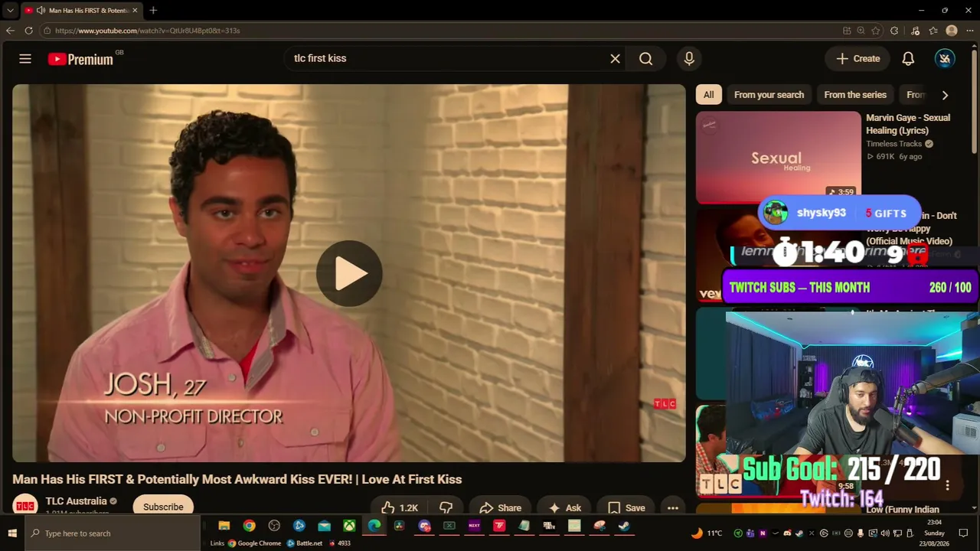The width and height of the screenshot is (980, 551).
Task: Play the video using the center play button
Action: click(x=349, y=273)
